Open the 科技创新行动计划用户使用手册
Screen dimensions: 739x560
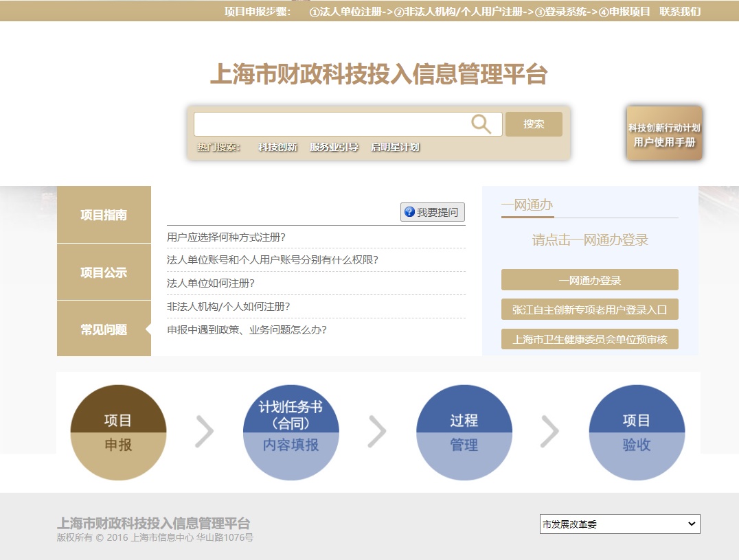663,132
